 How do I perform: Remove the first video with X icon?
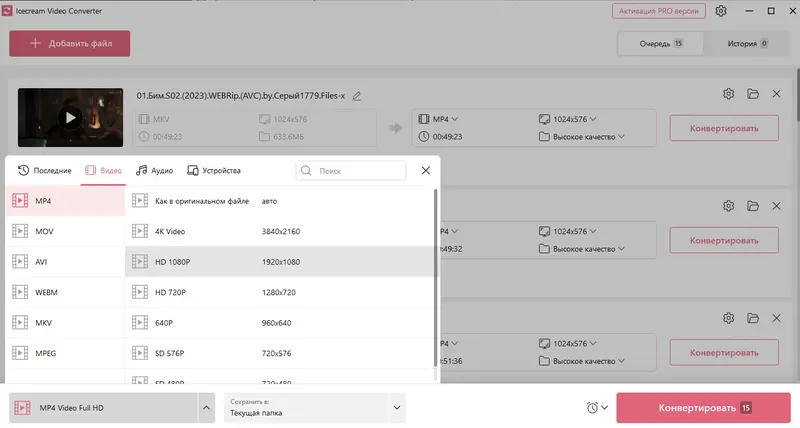[777, 94]
